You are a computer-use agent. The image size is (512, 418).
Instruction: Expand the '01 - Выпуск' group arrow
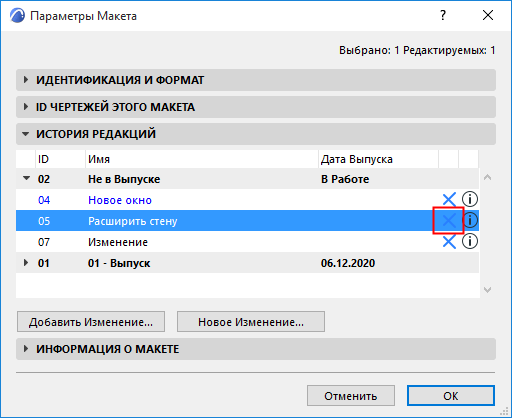26,263
